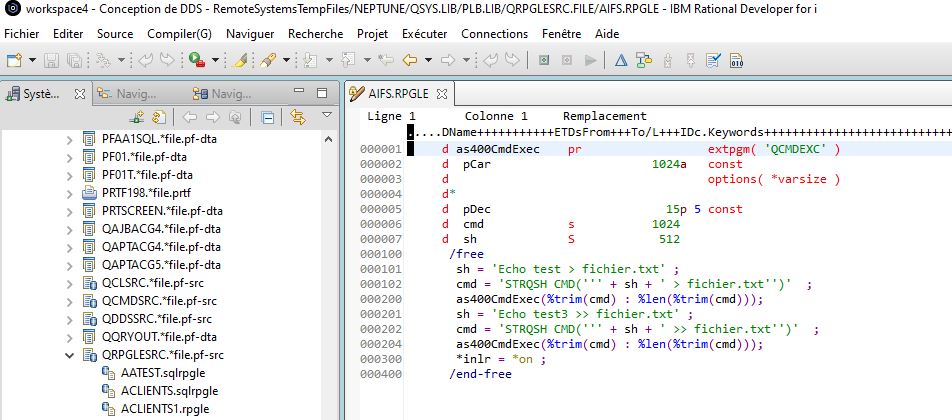
Task: Open the Run icon dropdown arrow
Action: point(215,60)
